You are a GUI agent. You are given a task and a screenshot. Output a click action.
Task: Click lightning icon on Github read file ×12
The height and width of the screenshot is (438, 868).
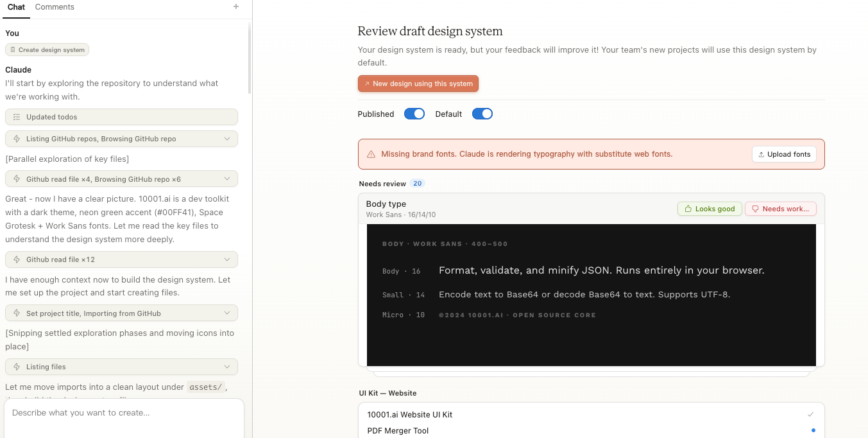click(x=17, y=259)
